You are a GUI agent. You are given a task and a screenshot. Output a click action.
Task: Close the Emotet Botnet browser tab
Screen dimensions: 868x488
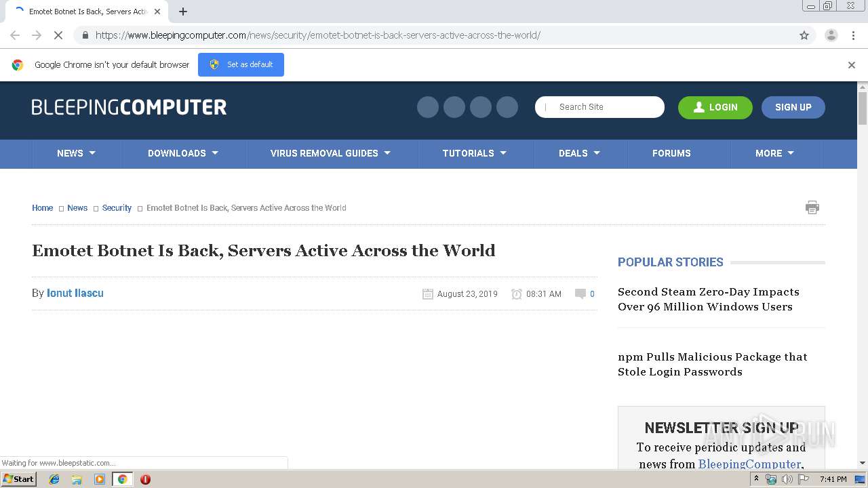click(157, 12)
